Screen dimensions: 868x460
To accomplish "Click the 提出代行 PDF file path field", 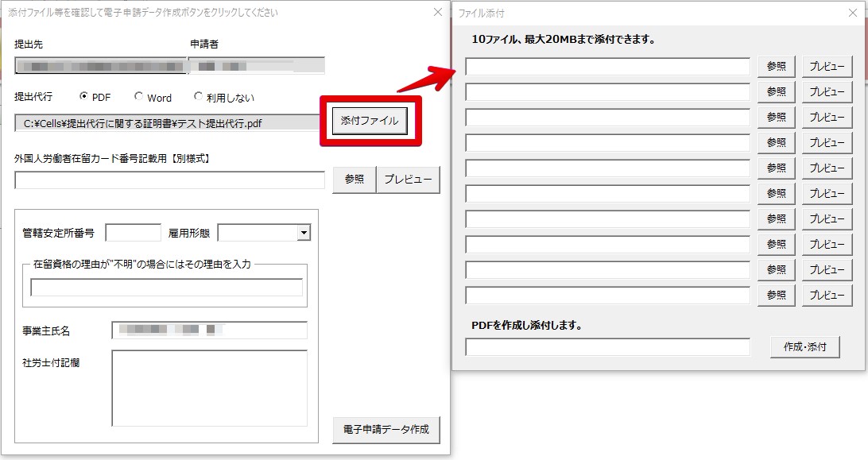I will click(x=168, y=123).
